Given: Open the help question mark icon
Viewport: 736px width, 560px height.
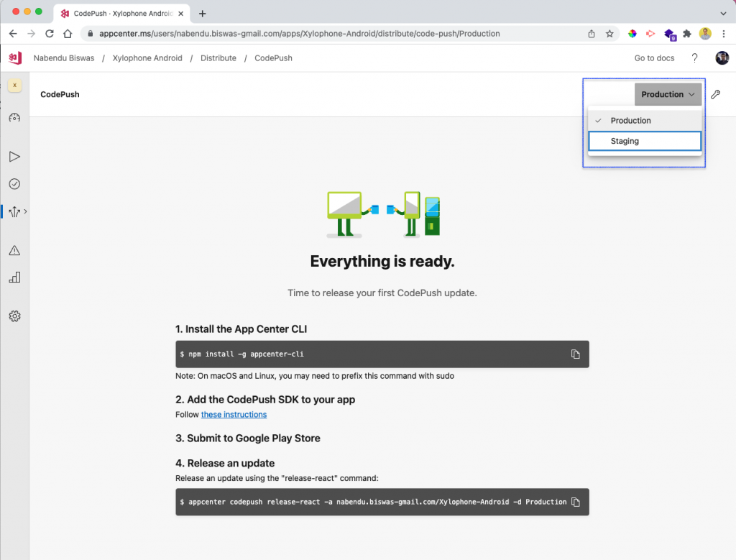Looking at the screenshot, I should tap(695, 58).
